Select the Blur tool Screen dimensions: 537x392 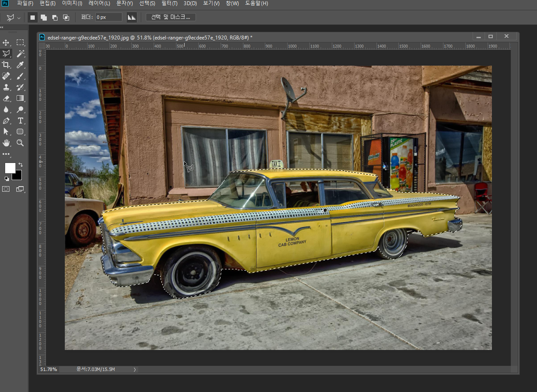coord(6,109)
